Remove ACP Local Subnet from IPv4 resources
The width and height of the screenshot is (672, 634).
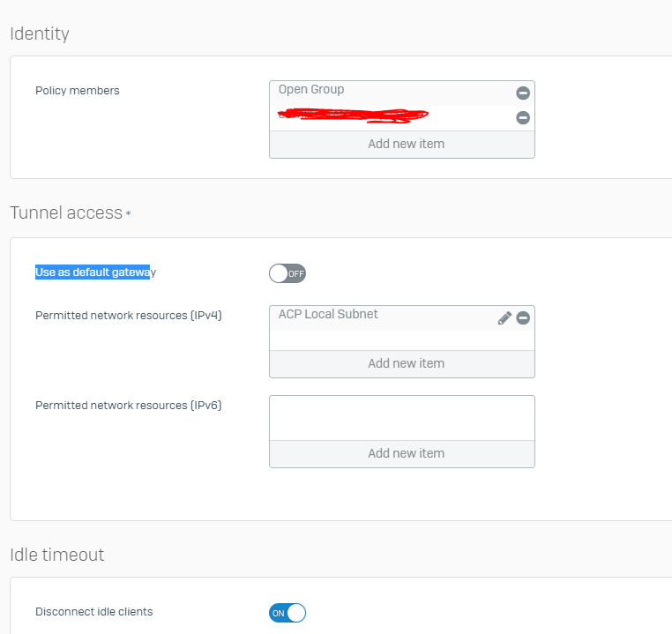click(523, 317)
